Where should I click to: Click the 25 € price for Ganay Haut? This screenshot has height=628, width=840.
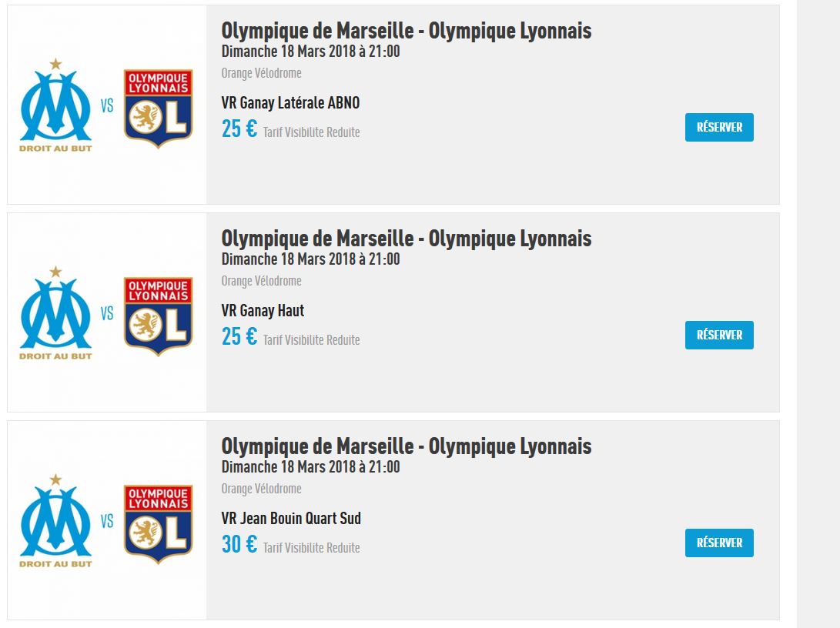pyautogui.click(x=239, y=337)
